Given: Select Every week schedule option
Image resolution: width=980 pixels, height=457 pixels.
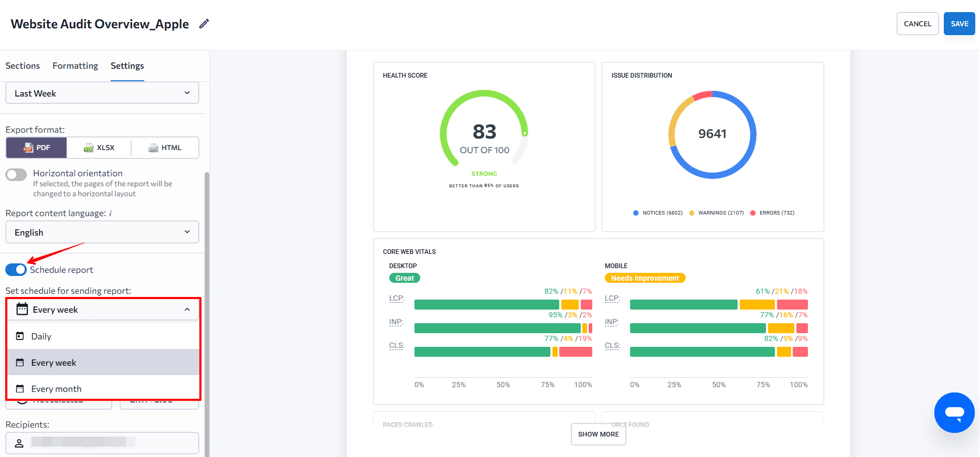Looking at the screenshot, I should click(x=103, y=363).
